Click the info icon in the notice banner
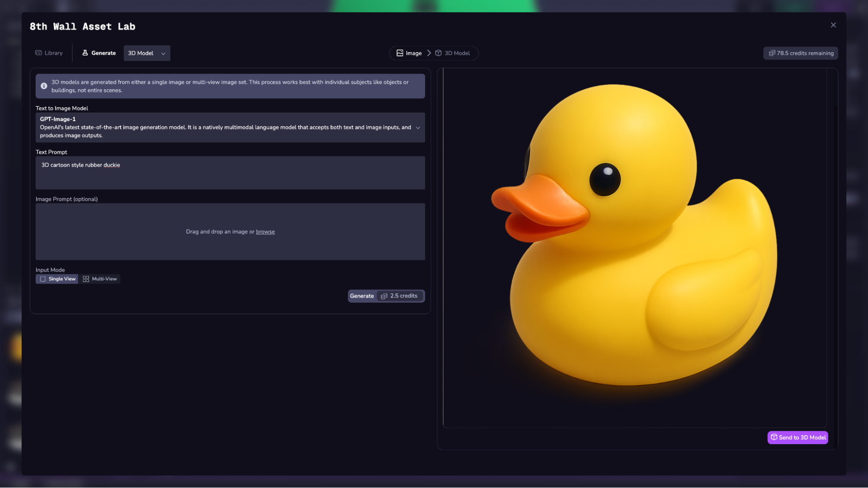The width and height of the screenshot is (868, 488). [44, 86]
